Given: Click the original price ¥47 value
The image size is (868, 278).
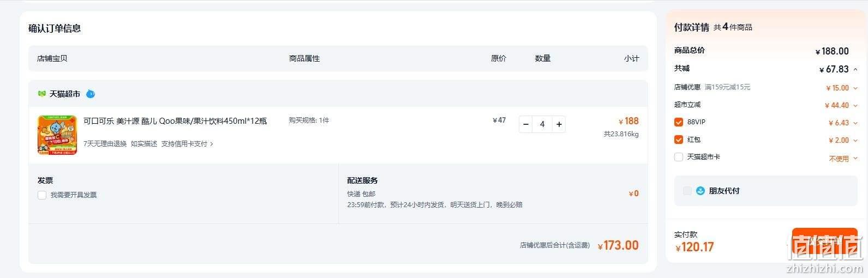Looking at the screenshot, I should [x=499, y=120].
